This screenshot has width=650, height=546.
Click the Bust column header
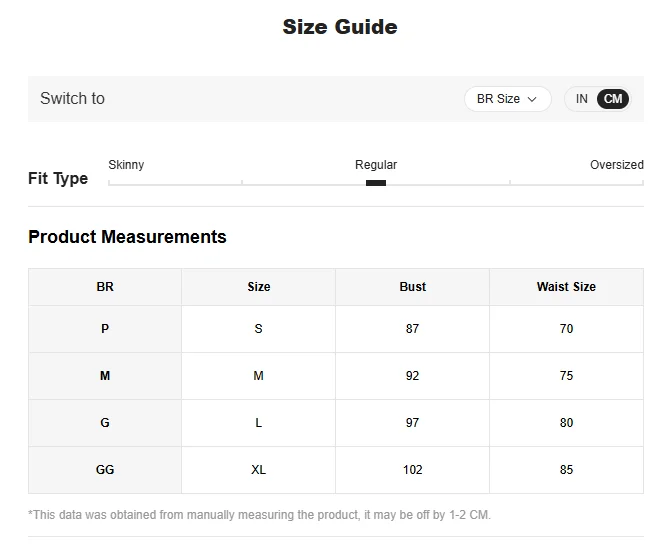click(x=412, y=287)
